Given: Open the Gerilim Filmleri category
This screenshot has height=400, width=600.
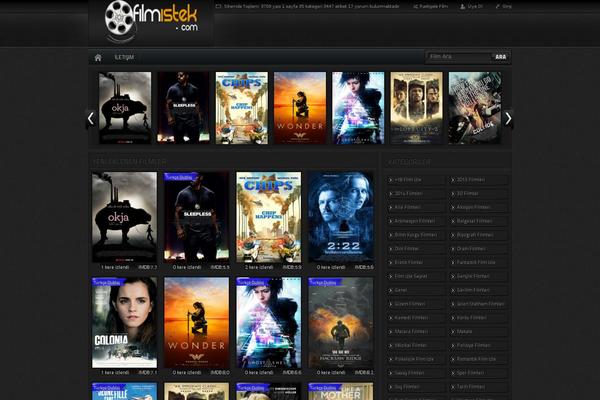Looking at the screenshot, I should (478, 290).
